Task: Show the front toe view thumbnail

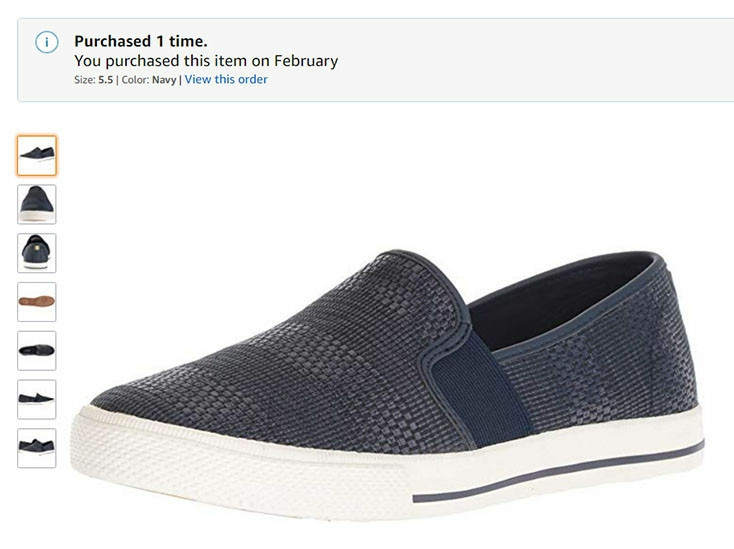Action: (x=37, y=204)
